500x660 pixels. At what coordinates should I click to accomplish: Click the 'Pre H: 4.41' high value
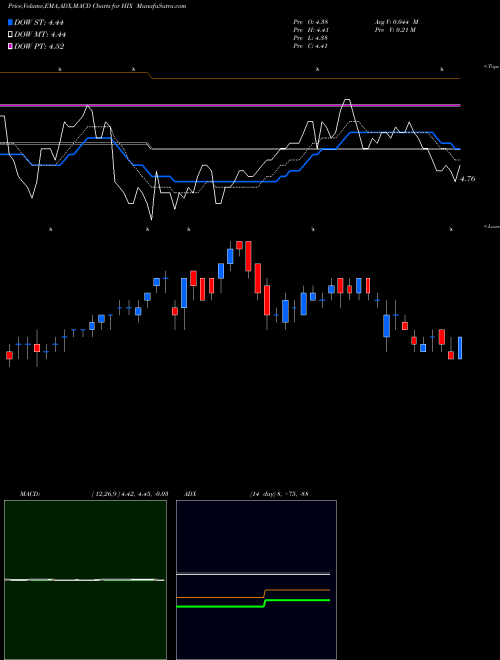click(x=311, y=30)
